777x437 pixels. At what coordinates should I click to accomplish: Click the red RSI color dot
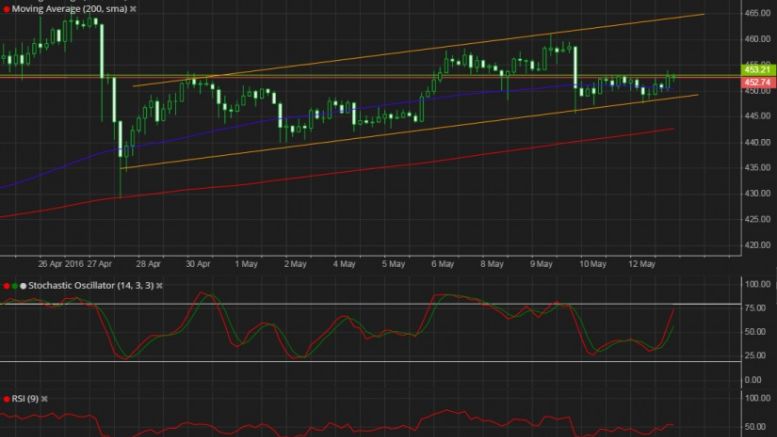coord(5,399)
